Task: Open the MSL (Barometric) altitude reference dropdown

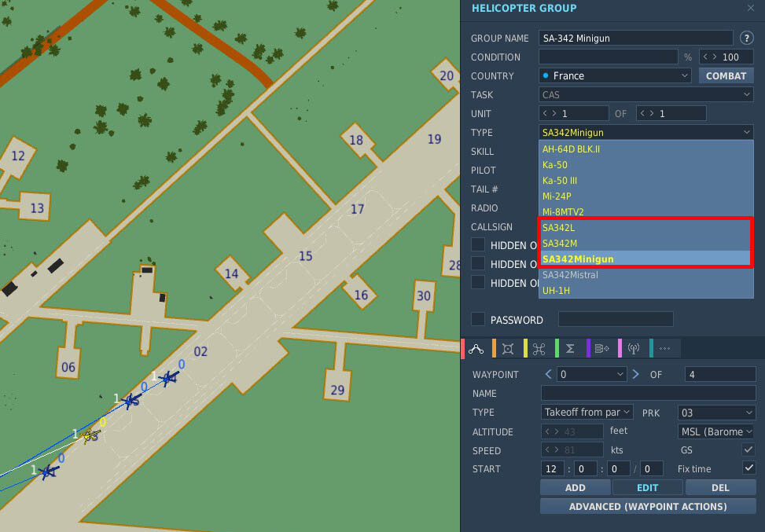Action: click(717, 431)
